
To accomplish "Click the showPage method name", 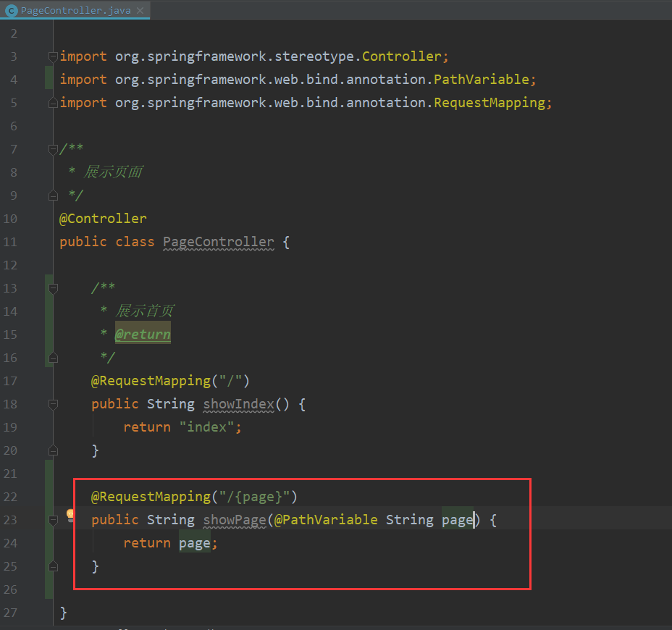I will [x=235, y=520].
